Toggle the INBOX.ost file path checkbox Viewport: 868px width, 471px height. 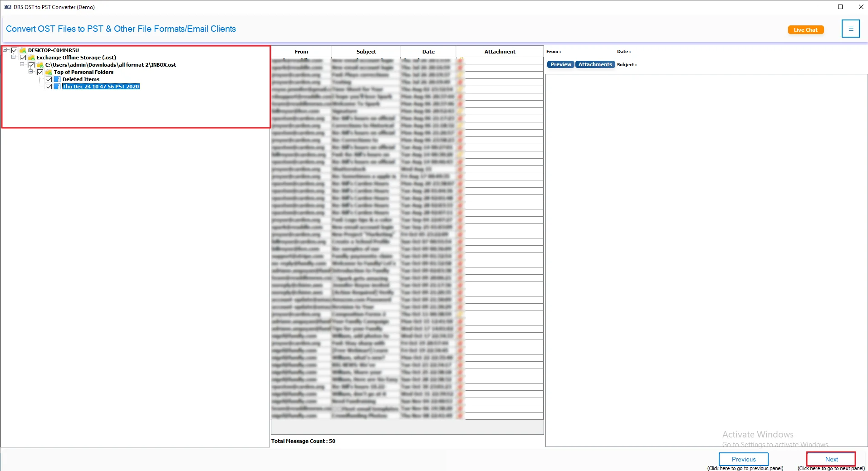tap(31, 65)
